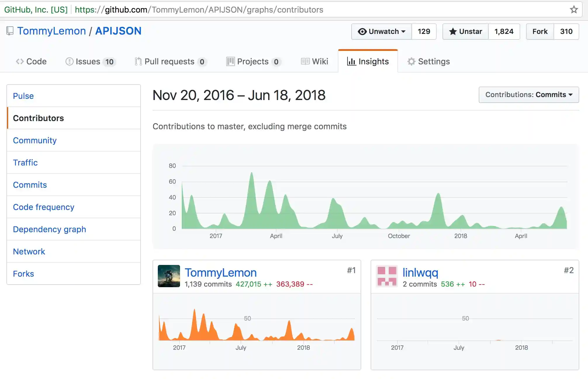Go to the Wiki tab

pyautogui.click(x=314, y=61)
